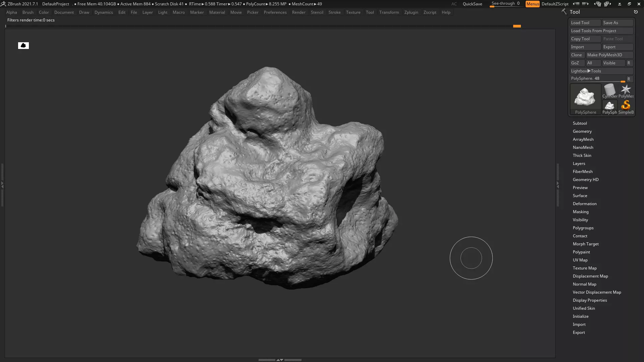
Task: Click the Tool palette reset icon
Action: [x=636, y=12]
